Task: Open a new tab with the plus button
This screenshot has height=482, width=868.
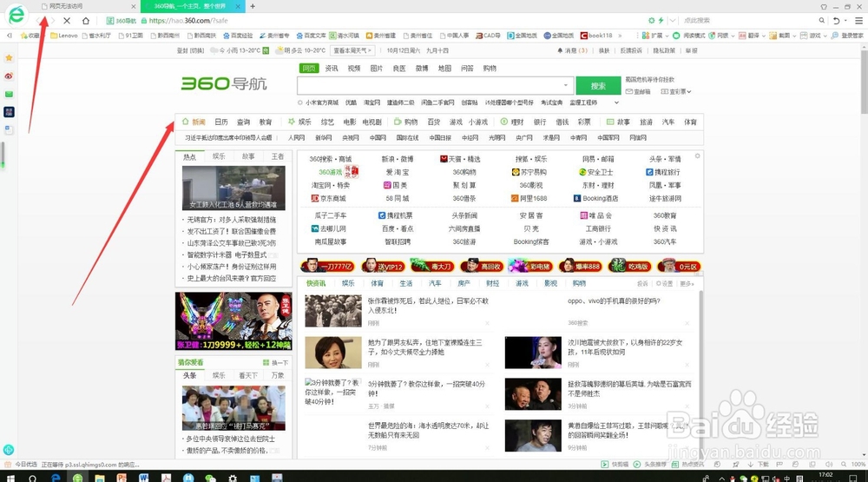Action: 253,6
